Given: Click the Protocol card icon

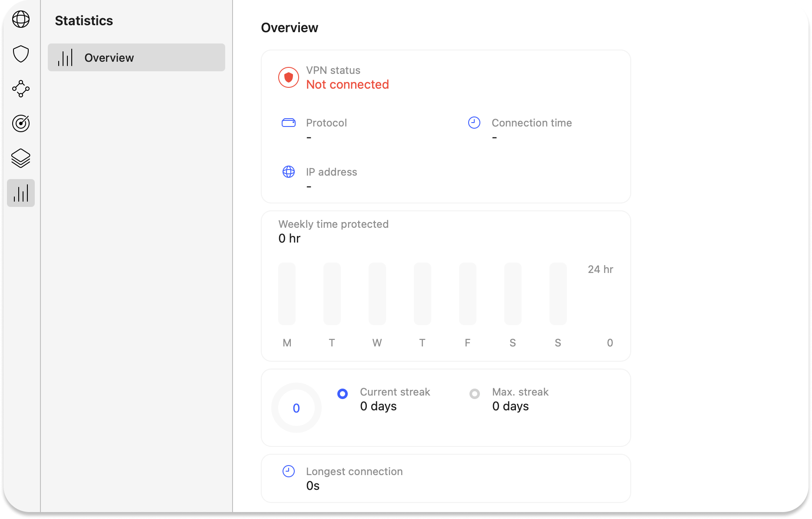Looking at the screenshot, I should coord(289,123).
